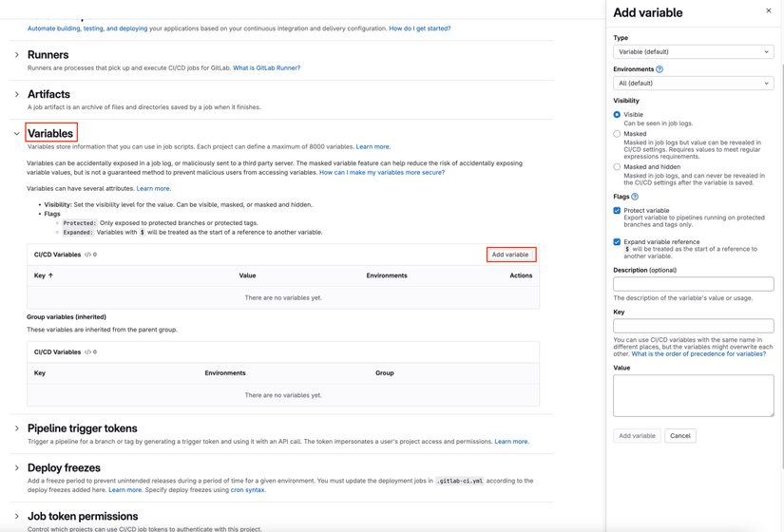This screenshot has width=784, height=532.
Task: Click the Key column sort arrow
Action: (x=50, y=275)
